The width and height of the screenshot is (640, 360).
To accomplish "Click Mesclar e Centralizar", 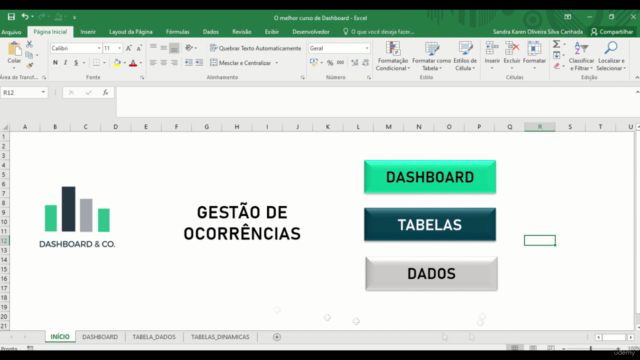I will click(241, 63).
